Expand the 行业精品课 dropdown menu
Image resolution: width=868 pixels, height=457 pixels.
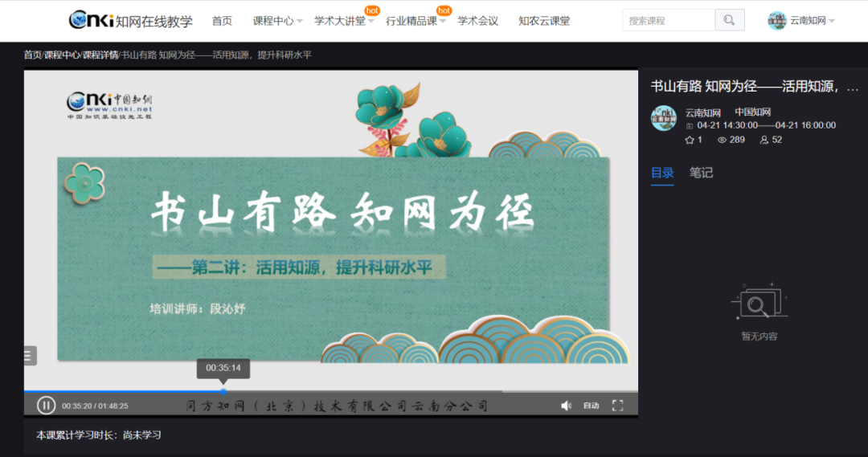[x=416, y=21]
